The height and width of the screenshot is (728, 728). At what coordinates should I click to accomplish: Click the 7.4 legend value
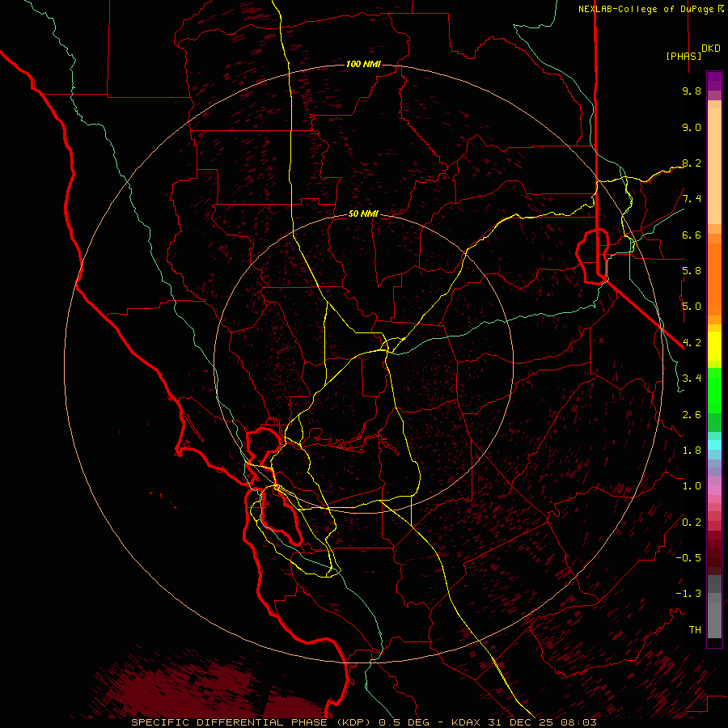(692, 199)
